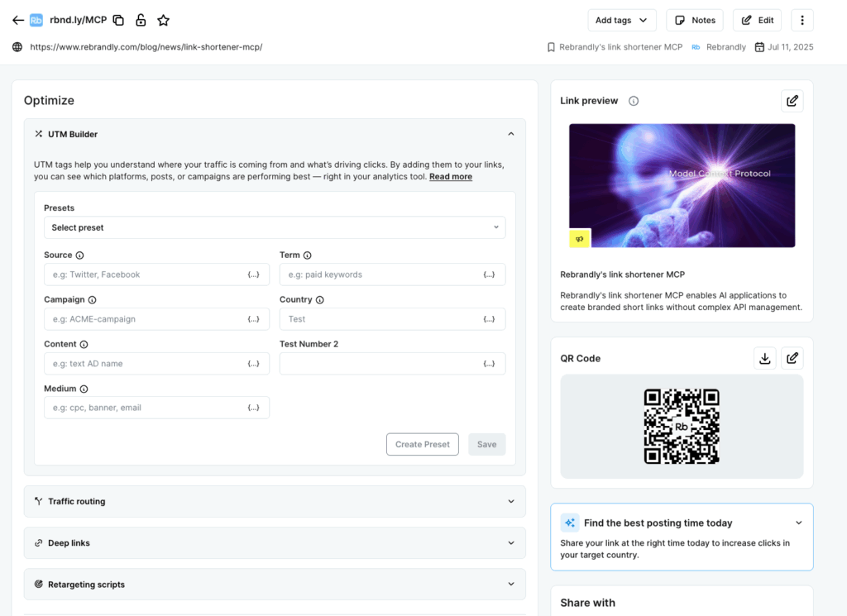Expand Find the best posting time today
This screenshot has height=616, width=847.
(798, 523)
